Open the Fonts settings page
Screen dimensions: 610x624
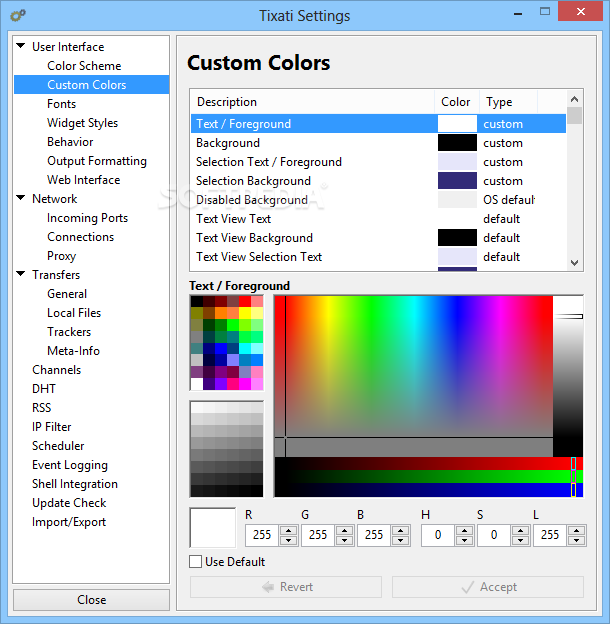point(61,104)
